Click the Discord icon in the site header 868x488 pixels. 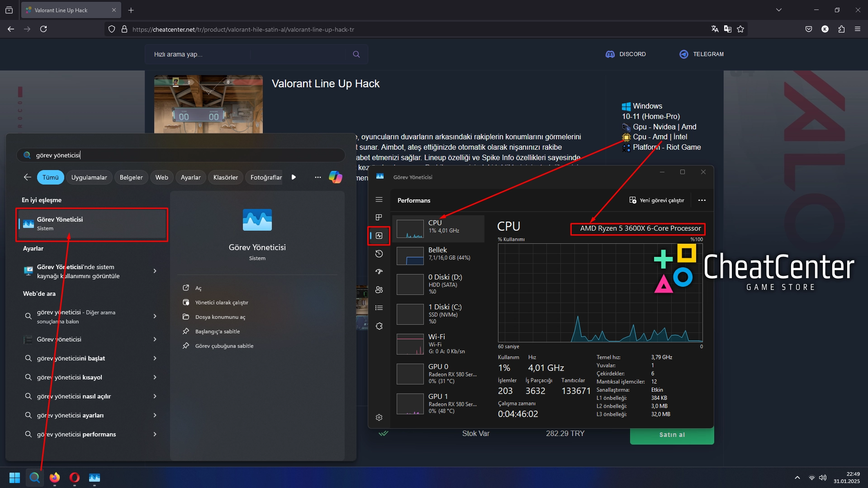click(610, 54)
